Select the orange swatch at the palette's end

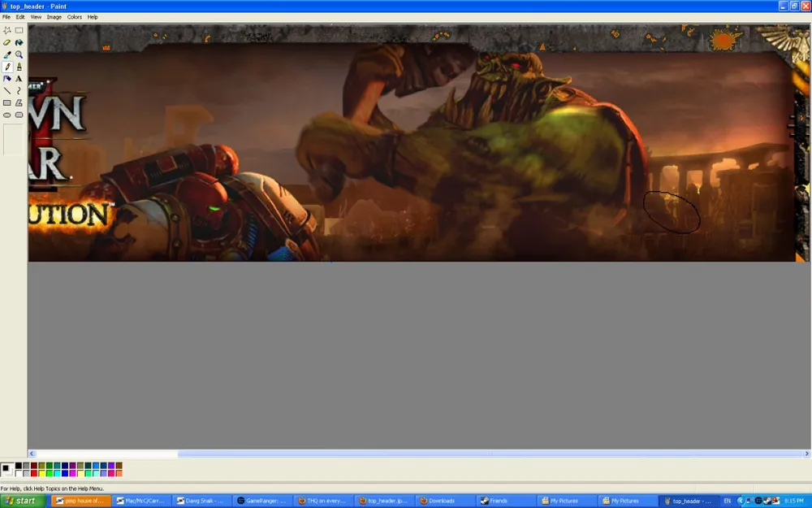point(119,473)
